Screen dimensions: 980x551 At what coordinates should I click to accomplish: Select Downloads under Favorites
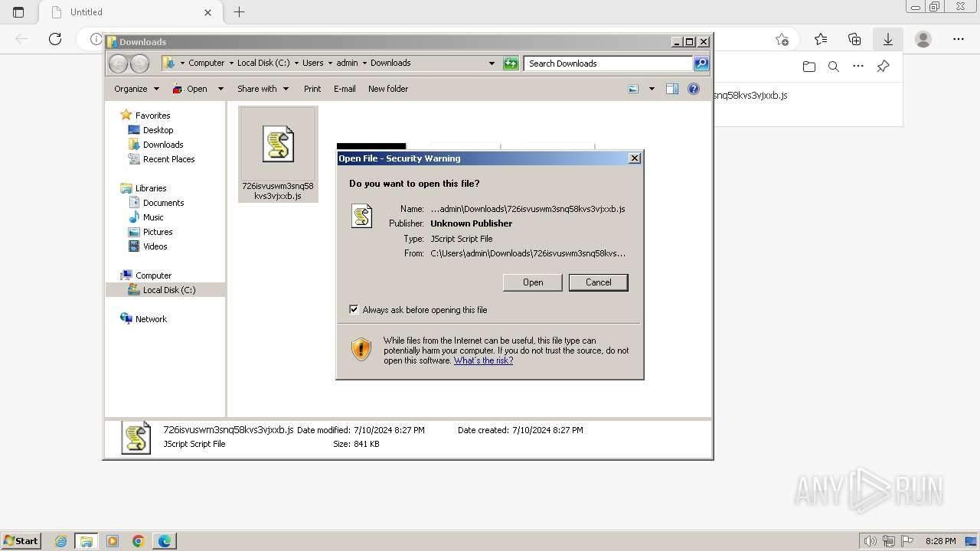[x=163, y=145]
